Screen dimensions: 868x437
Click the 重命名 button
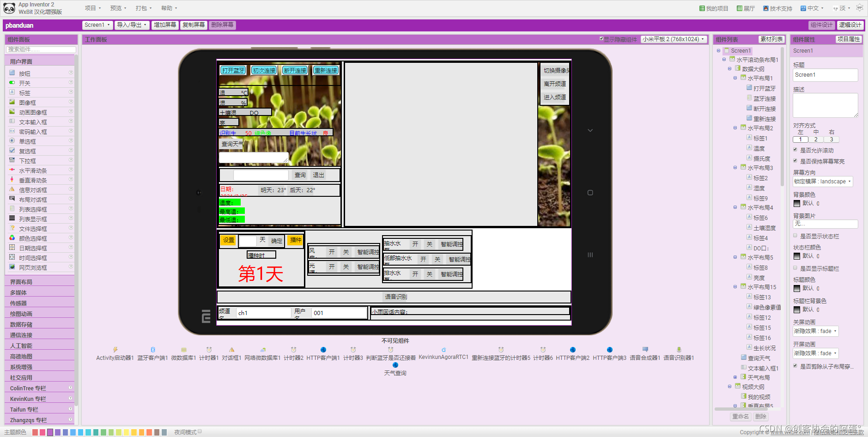pyautogui.click(x=741, y=417)
